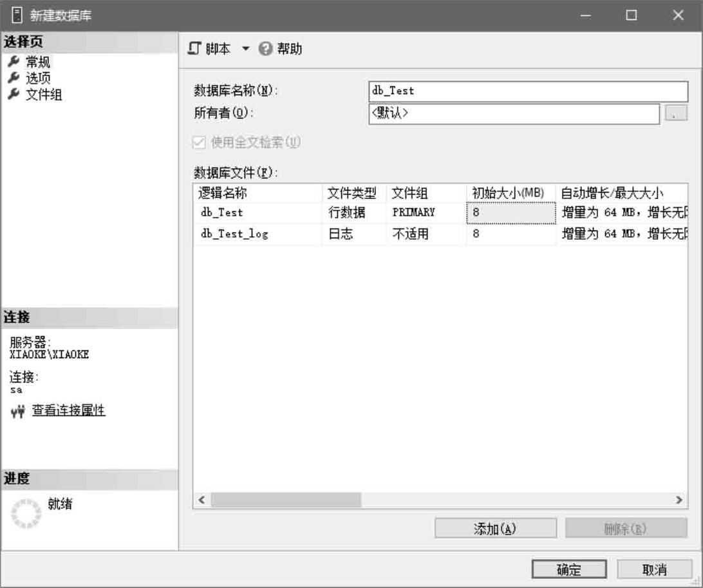This screenshot has height=588, width=703.
Task: Click the 添加 button
Action: pos(495,529)
